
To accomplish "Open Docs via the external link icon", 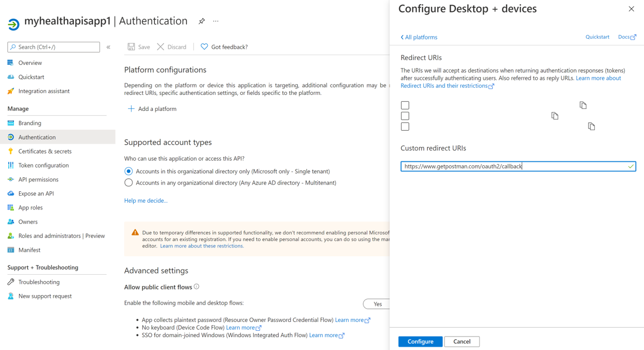I will (633, 36).
